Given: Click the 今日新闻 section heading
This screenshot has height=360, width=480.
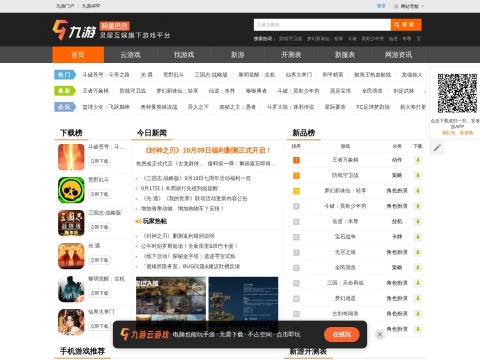Looking at the screenshot, I should [x=152, y=133].
